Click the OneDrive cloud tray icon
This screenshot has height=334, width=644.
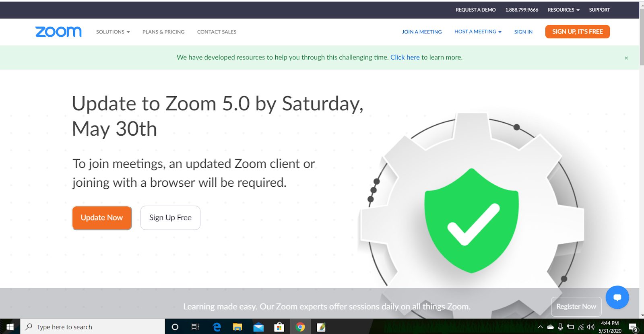pos(550,327)
